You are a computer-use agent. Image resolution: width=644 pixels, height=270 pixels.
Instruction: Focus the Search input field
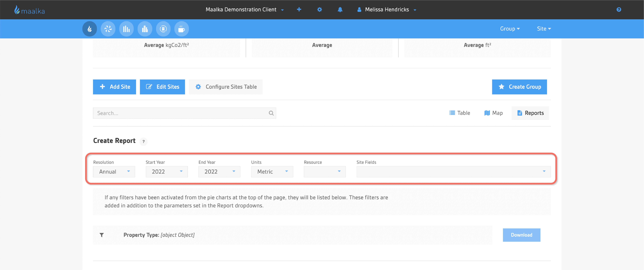pyautogui.click(x=184, y=113)
